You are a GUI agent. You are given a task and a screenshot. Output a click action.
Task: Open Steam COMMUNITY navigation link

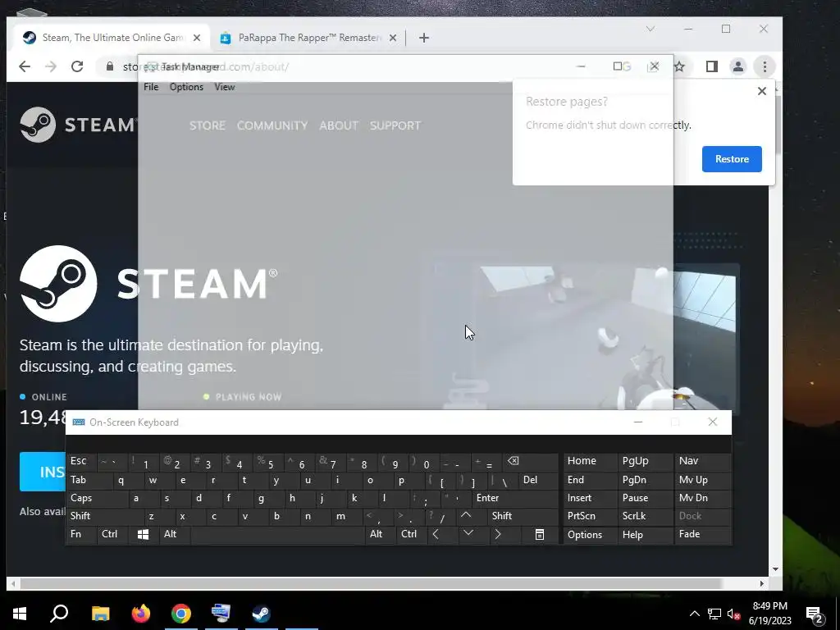coord(272,126)
